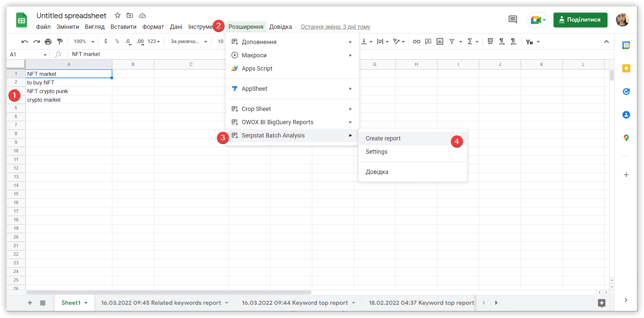644x318 pixels.
Task: Open 16.03.2022 09:44 Keyword top report tab arrow
Action: click(x=354, y=303)
